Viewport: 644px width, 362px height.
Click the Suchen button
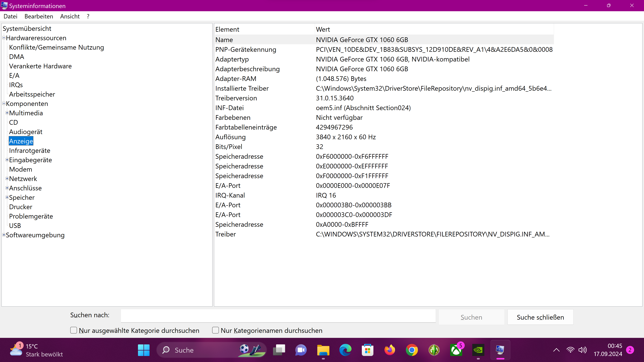tap(471, 317)
